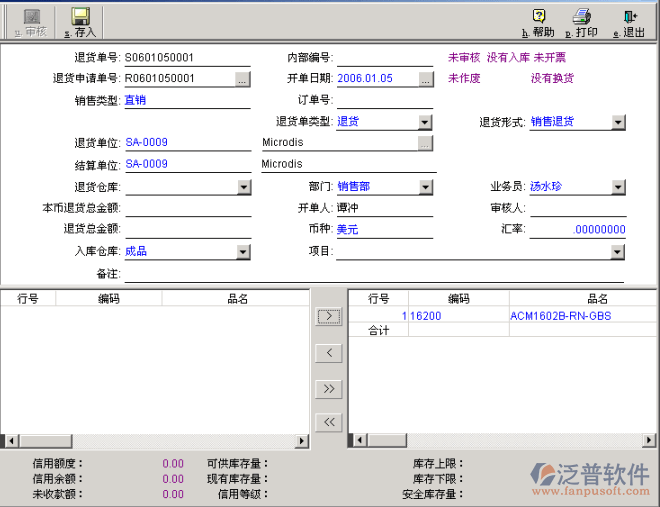This screenshot has width=660, height=507.
Task: Click 编码 column header in left table
Action: (108, 298)
